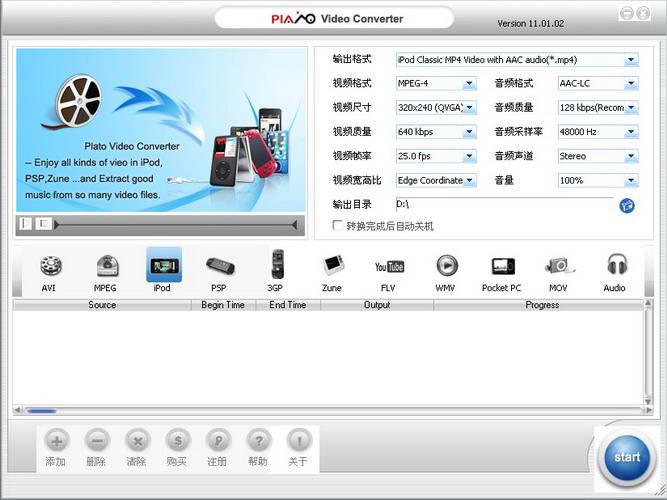The width and height of the screenshot is (667, 500).
Task: Choose the FLV YouTube format icon
Action: [388, 267]
